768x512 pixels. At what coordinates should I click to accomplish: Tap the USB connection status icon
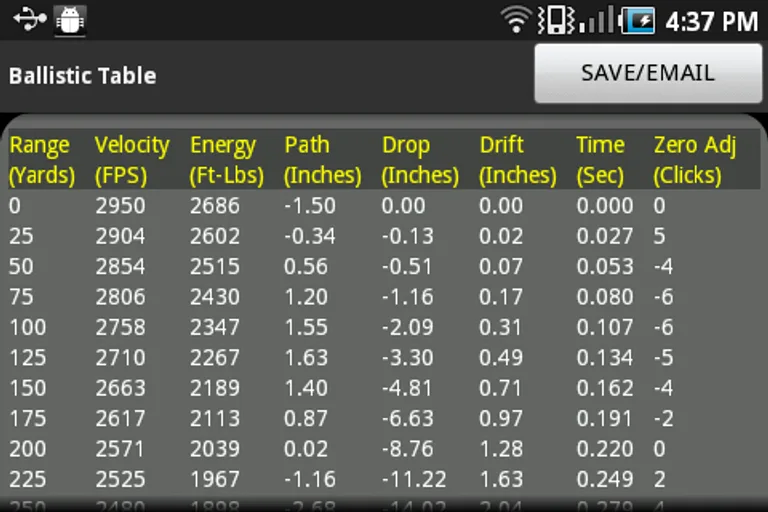point(29,19)
